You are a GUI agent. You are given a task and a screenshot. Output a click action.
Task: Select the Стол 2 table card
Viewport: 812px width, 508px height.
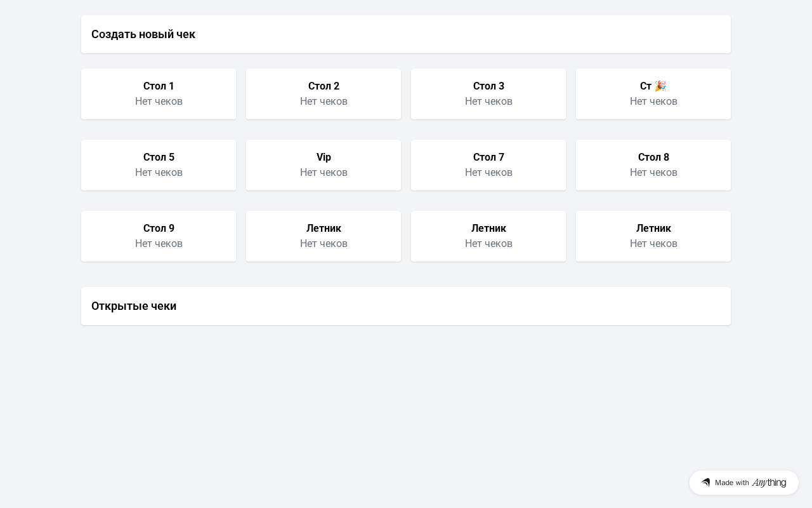click(324, 94)
